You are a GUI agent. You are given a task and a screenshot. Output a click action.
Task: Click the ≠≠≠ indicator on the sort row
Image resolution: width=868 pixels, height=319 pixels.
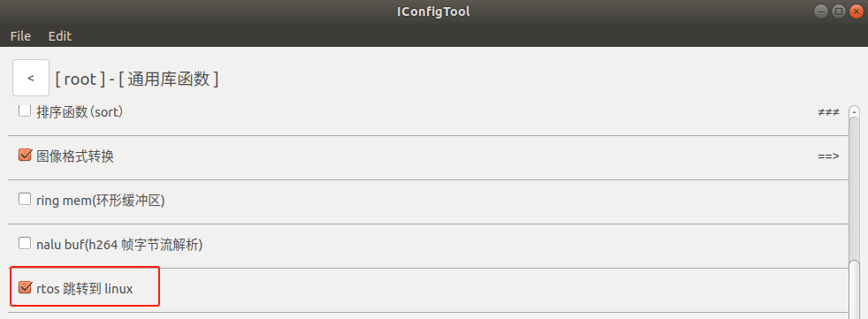pos(828,112)
